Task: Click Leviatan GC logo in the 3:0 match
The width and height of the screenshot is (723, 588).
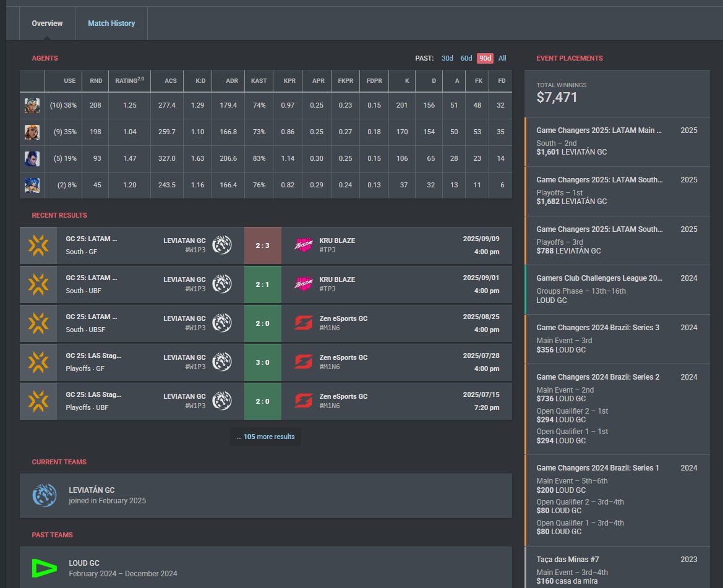Action: (222, 362)
